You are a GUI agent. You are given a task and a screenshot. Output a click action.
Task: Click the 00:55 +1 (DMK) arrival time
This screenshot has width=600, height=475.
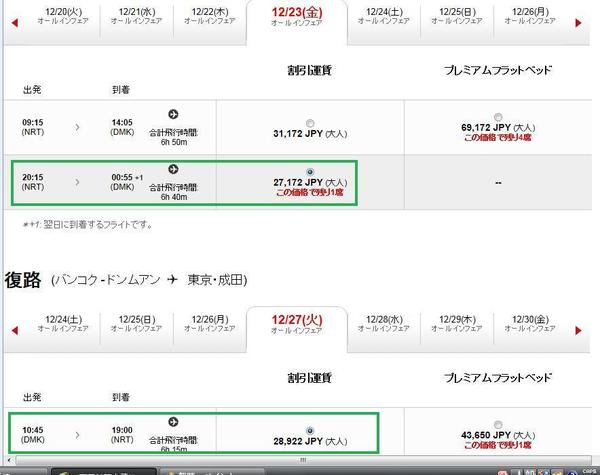coord(127,182)
